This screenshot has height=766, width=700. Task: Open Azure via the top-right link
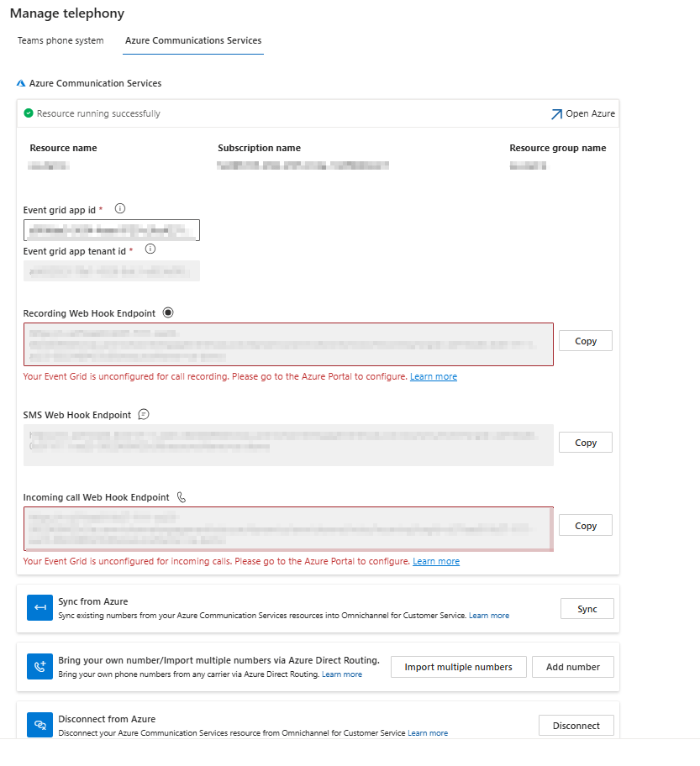[x=583, y=113]
